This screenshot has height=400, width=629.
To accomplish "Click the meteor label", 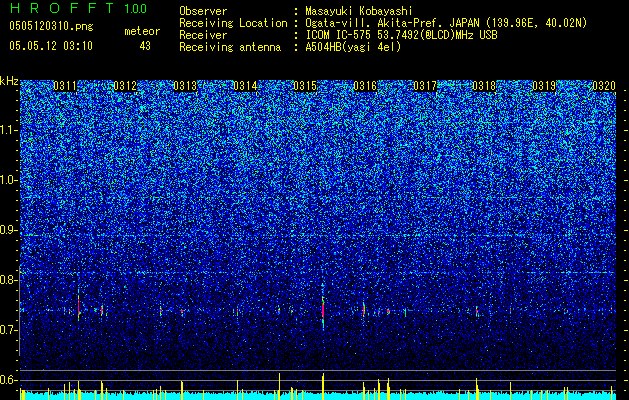I will point(142,31).
